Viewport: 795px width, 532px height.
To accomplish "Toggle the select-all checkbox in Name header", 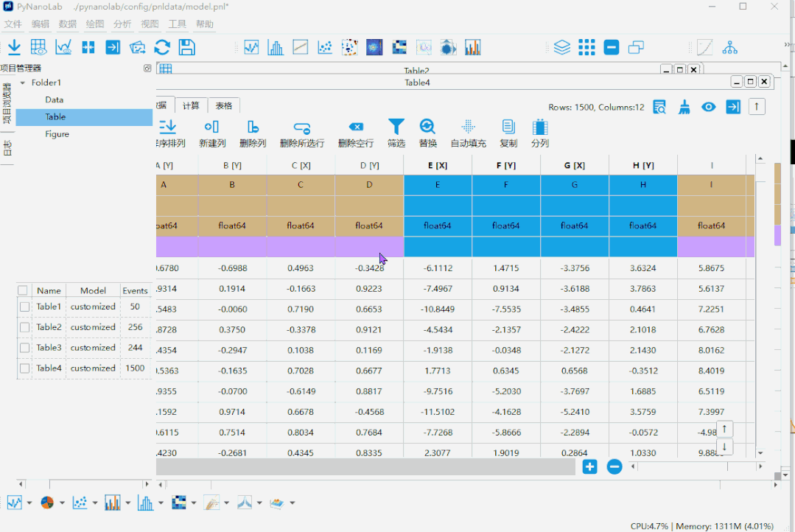I will [22, 290].
